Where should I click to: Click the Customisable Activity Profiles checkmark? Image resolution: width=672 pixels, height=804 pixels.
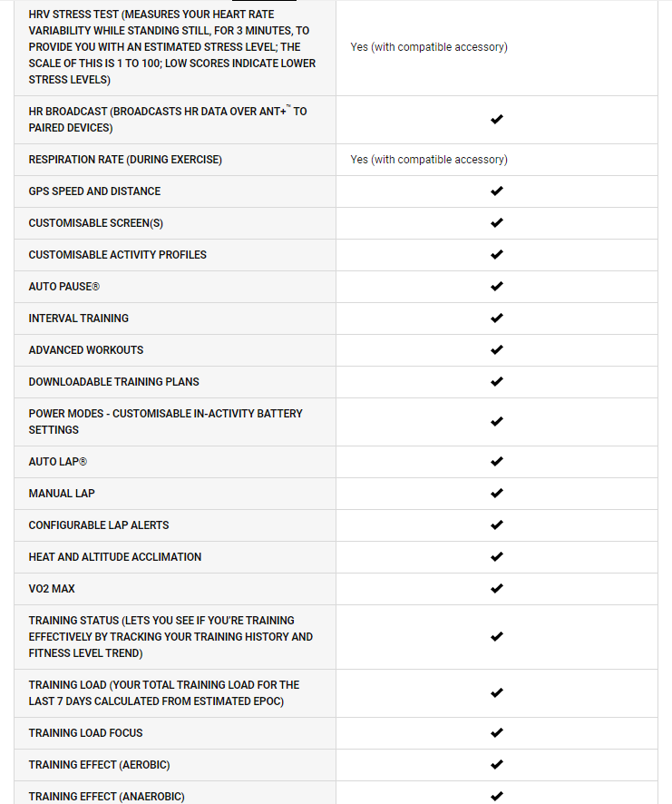pos(496,255)
